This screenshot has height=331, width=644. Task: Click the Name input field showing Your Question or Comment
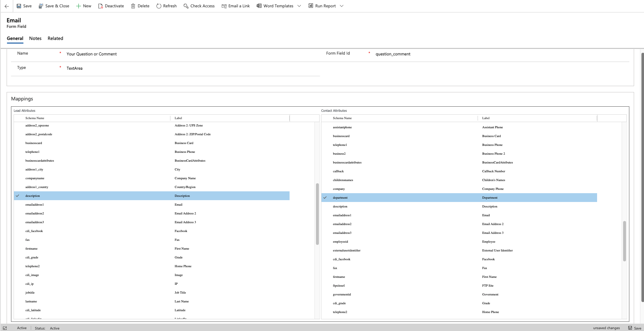point(147,54)
